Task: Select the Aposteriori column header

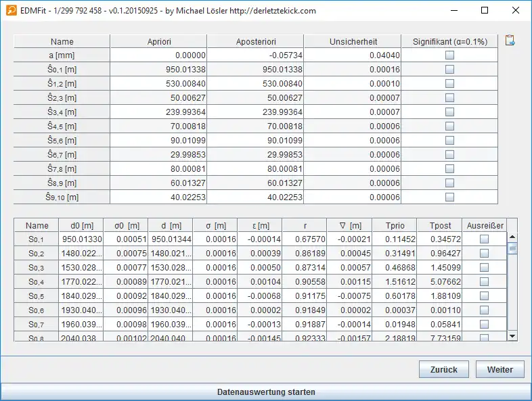Action: point(256,41)
